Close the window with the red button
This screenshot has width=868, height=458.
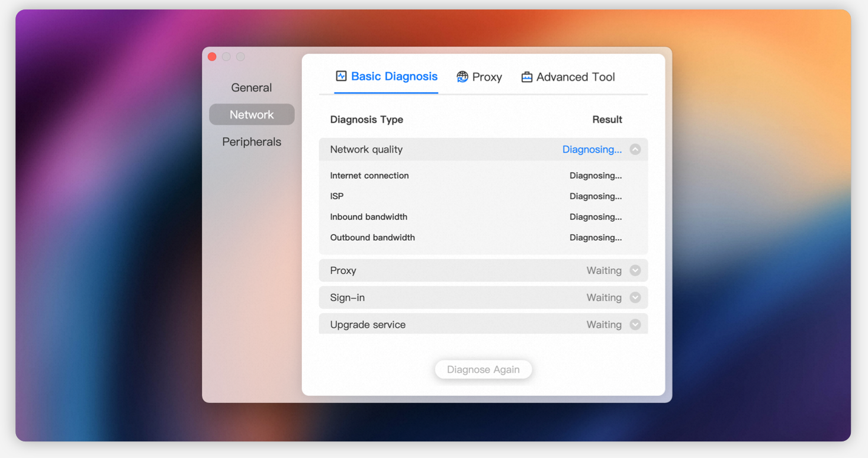coord(212,57)
